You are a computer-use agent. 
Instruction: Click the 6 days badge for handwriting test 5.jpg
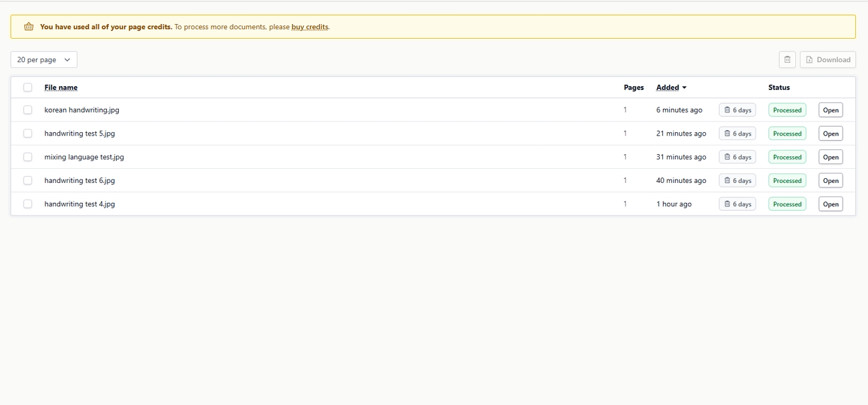(737, 133)
